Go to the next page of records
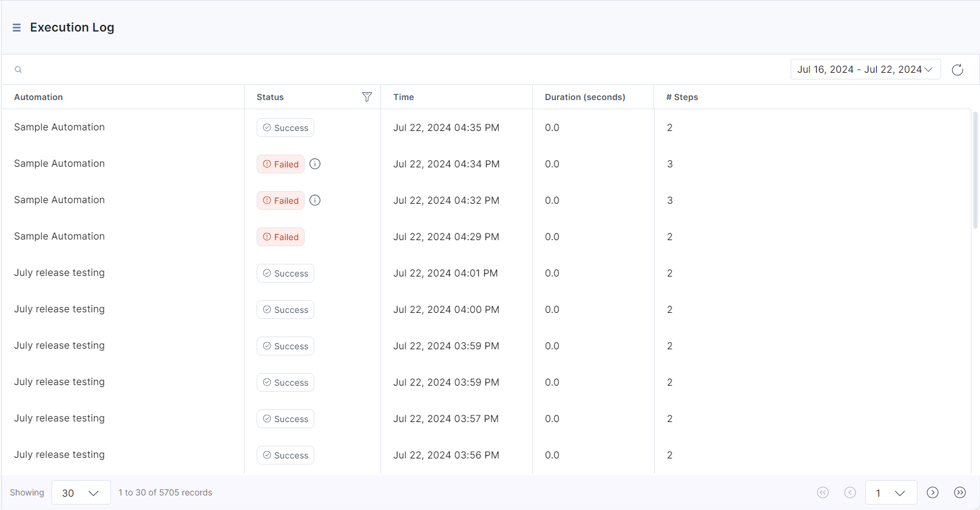 point(932,492)
